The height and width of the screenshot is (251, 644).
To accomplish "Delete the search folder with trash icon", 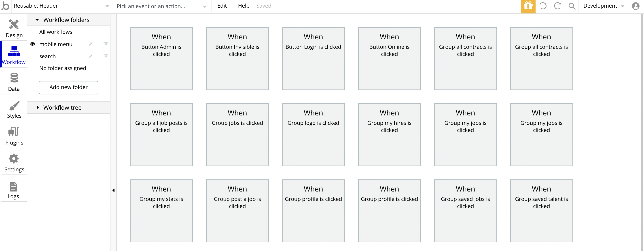I will [106, 56].
